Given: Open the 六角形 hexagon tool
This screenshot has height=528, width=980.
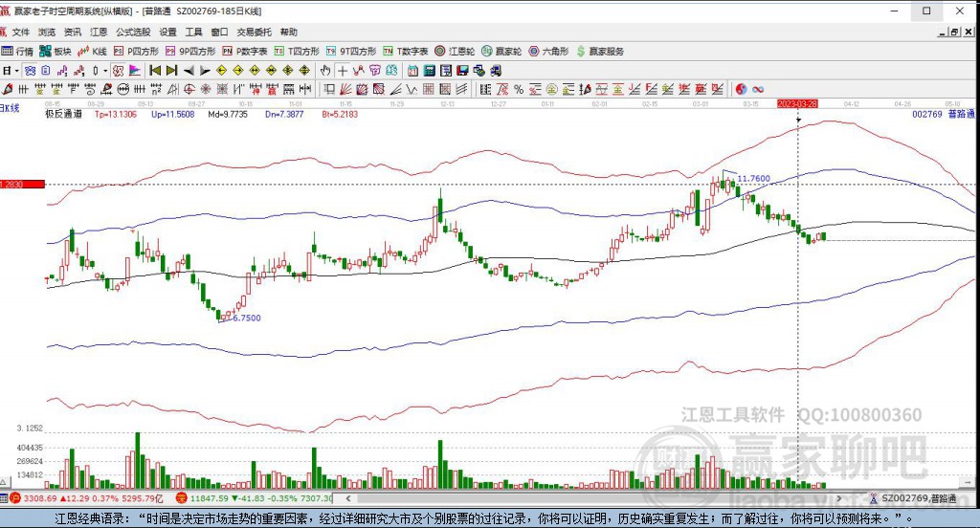Looking at the screenshot, I should click(x=548, y=52).
